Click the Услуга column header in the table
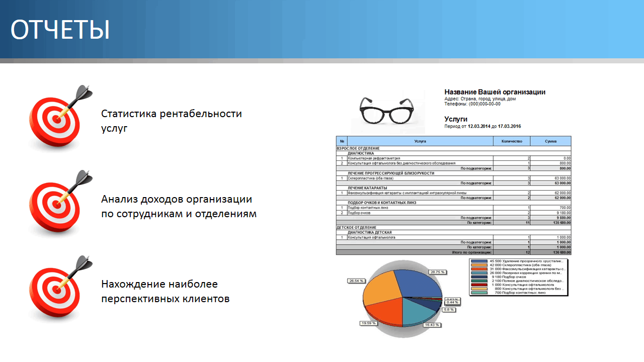Screen dimensions: 644x362 click(x=420, y=141)
